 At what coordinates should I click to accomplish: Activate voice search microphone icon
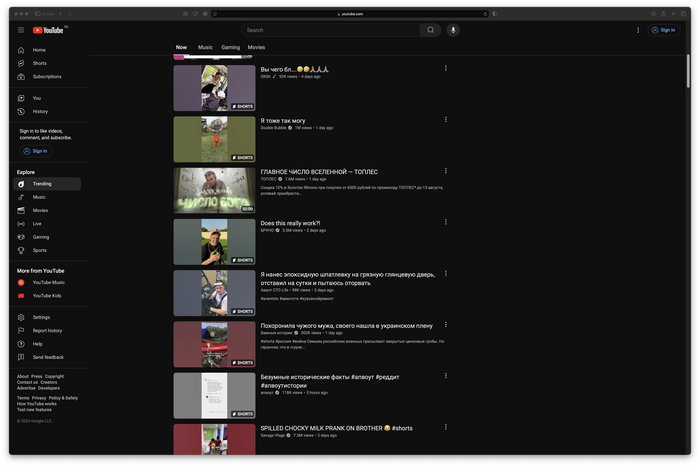[453, 30]
